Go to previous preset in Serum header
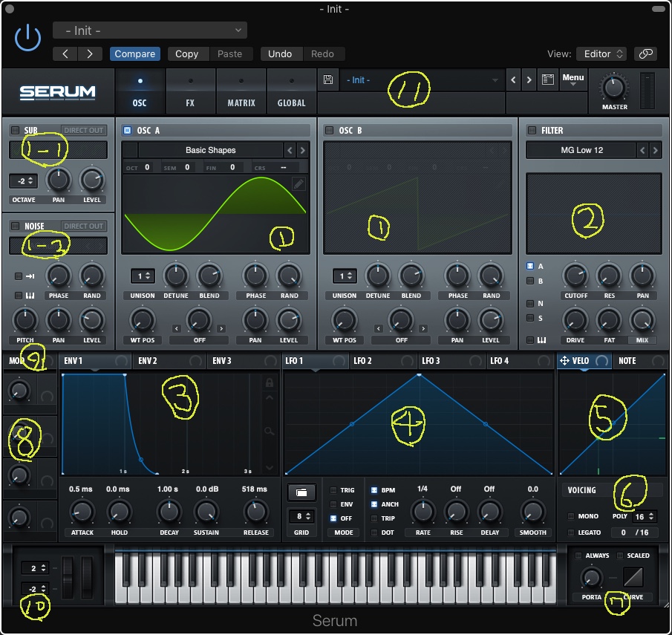Screen dimensions: 672x635 point(513,79)
